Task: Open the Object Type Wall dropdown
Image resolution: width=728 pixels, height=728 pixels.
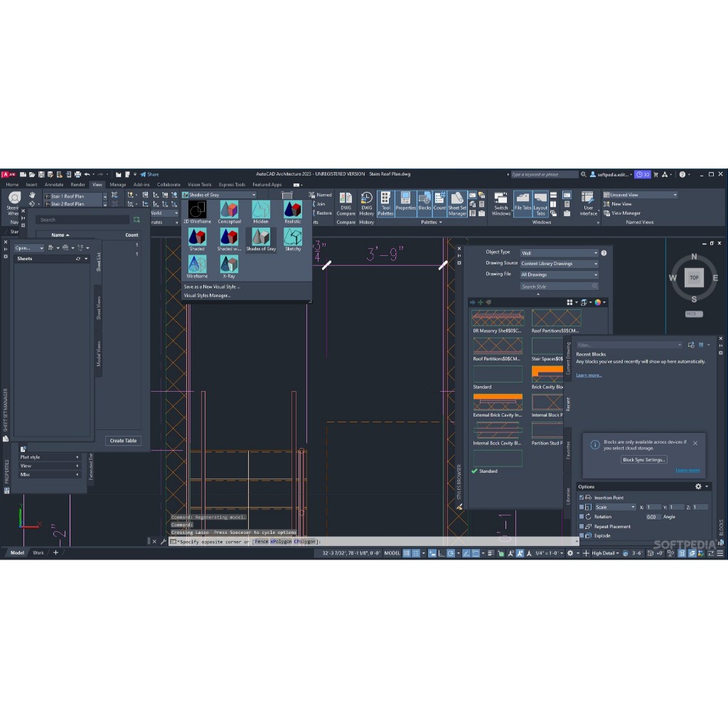Action: click(x=559, y=253)
